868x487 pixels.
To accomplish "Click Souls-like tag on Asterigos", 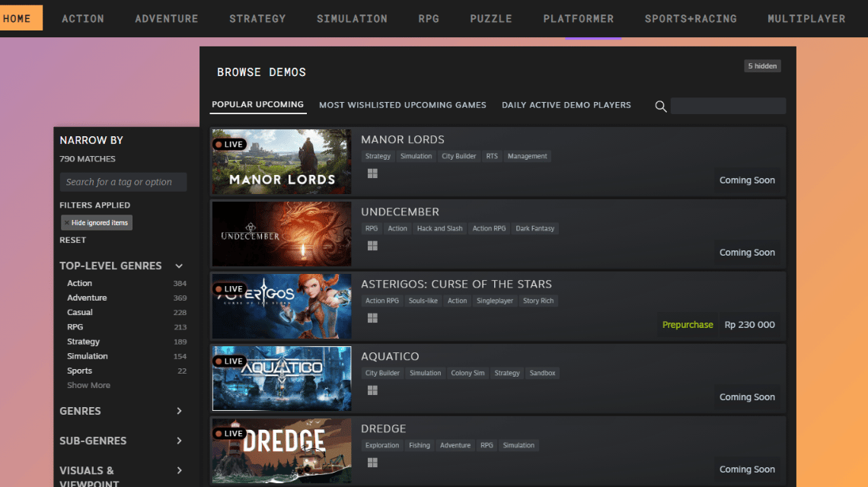I will coord(423,301).
